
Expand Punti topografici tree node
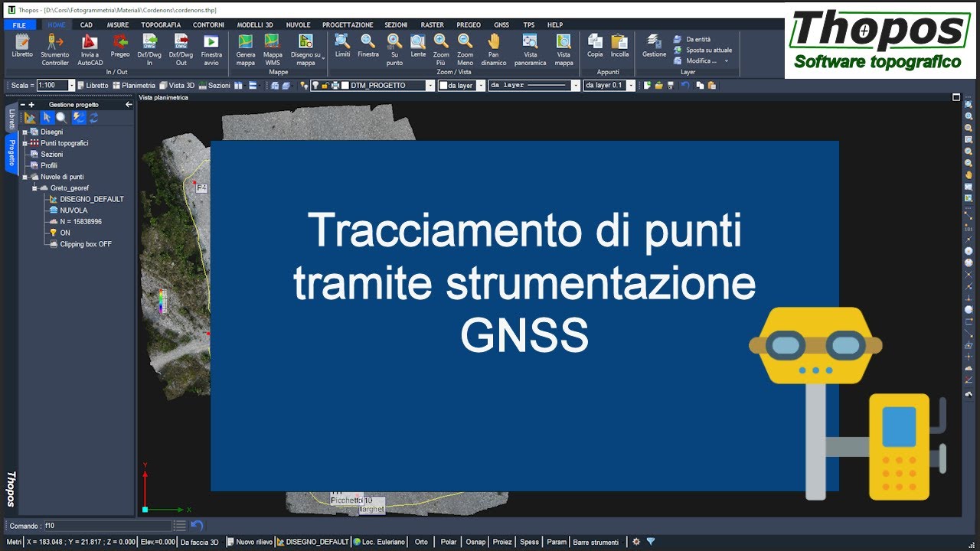(24, 143)
